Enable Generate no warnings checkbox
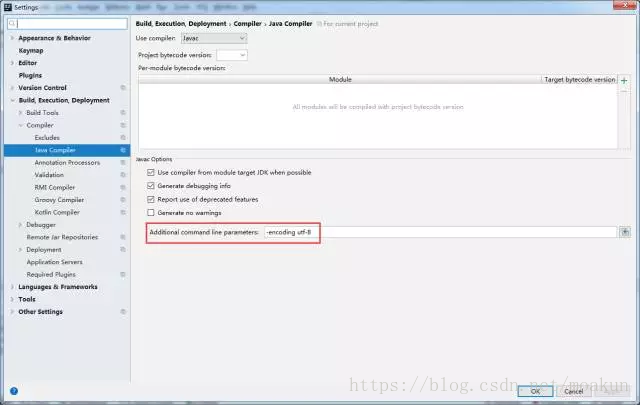 [x=151, y=213]
